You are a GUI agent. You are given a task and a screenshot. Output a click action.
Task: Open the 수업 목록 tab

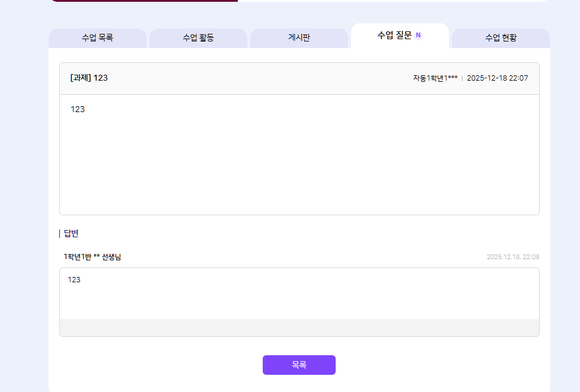coord(97,38)
